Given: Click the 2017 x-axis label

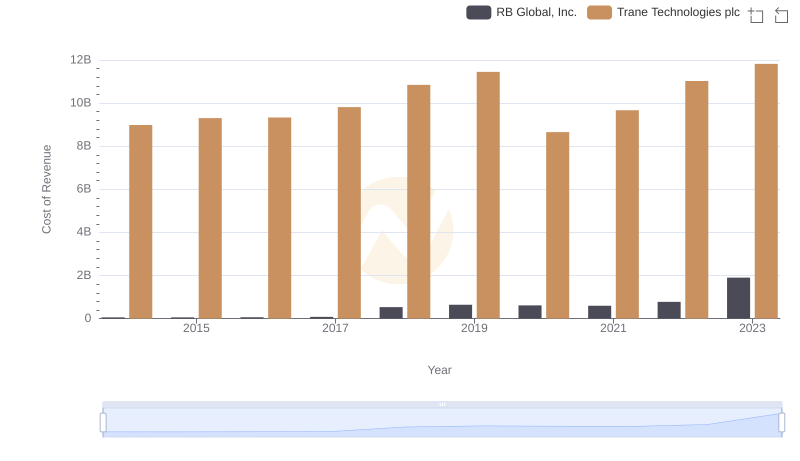Looking at the screenshot, I should (x=335, y=328).
